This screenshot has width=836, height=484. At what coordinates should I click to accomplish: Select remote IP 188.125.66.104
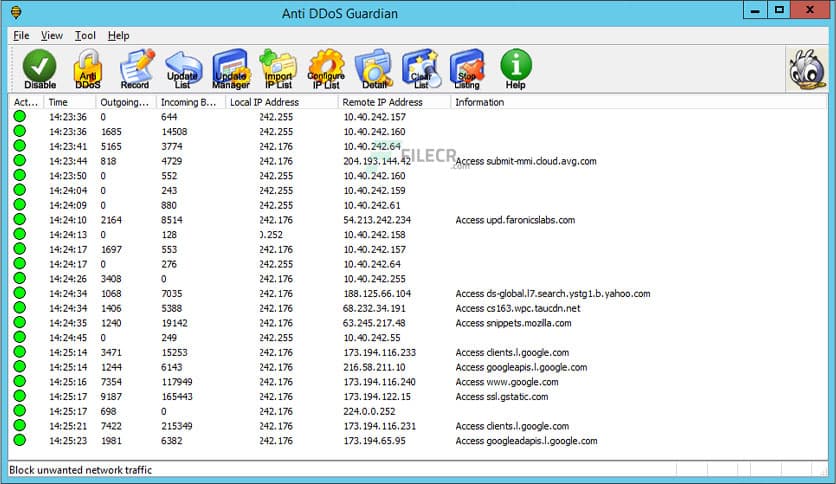pos(377,294)
